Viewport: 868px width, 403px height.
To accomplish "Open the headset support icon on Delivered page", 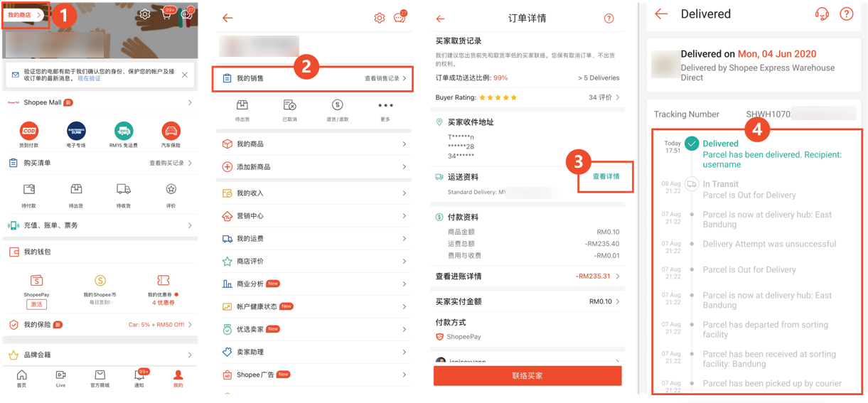I will [x=822, y=14].
